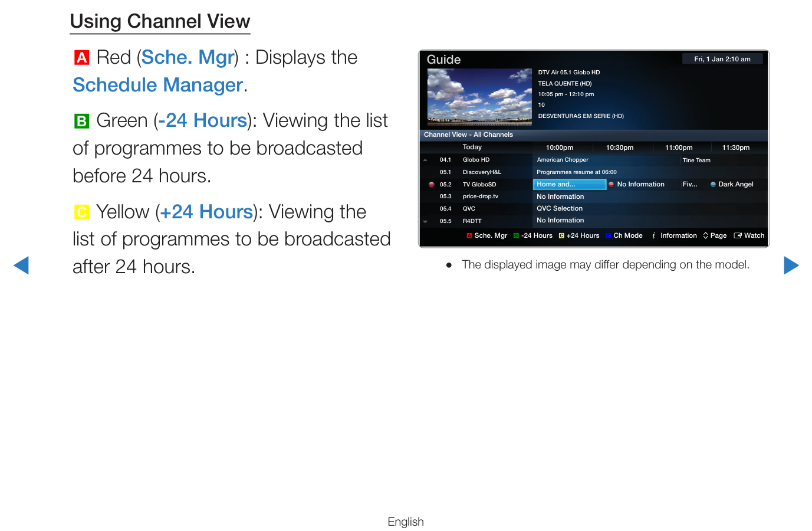The width and height of the screenshot is (812, 531).
Task: Click the Information label in guide footer
Action: click(x=679, y=235)
